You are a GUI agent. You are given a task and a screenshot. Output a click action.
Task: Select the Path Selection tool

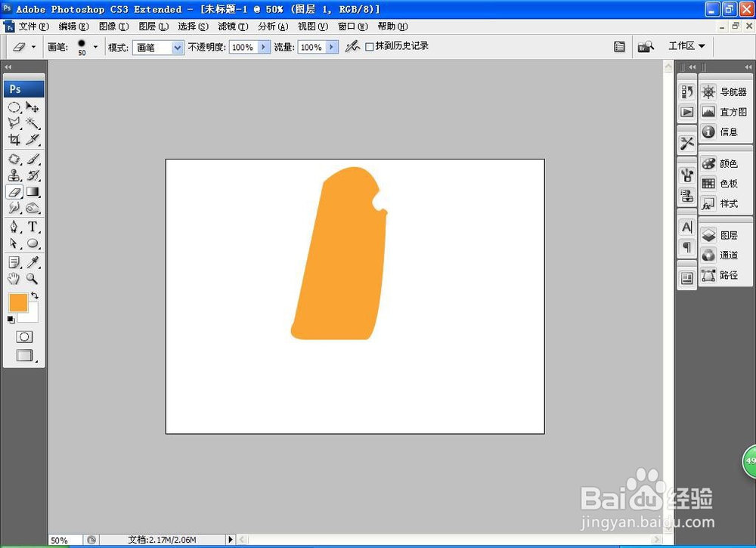(x=14, y=243)
